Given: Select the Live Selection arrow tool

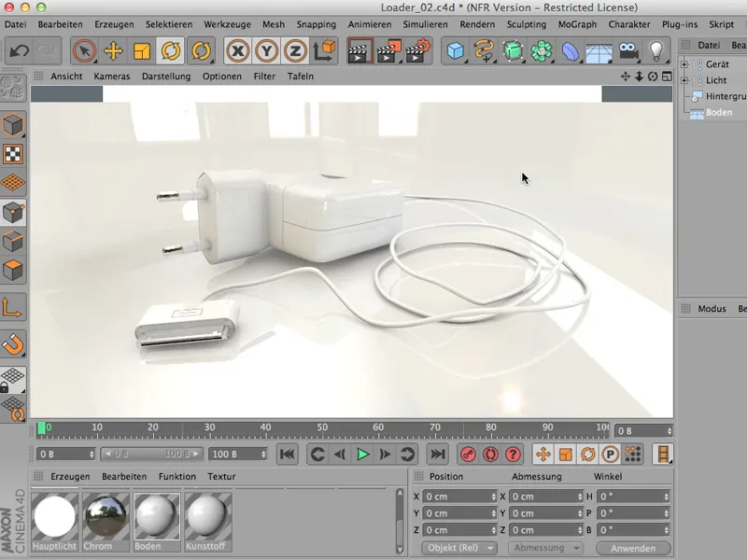Looking at the screenshot, I should (84, 50).
